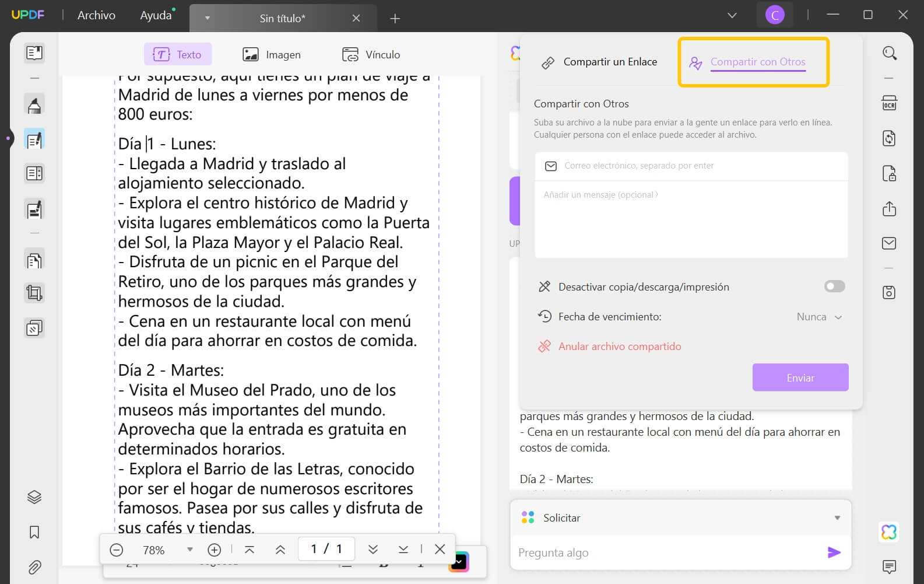This screenshot has width=924, height=584.
Task: Zoom in with the plus icon
Action: tap(215, 550)
